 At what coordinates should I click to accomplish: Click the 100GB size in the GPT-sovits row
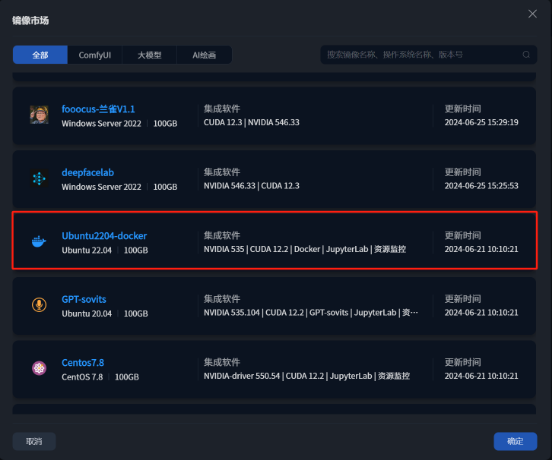pyautogui.click(x=136, y=314)
